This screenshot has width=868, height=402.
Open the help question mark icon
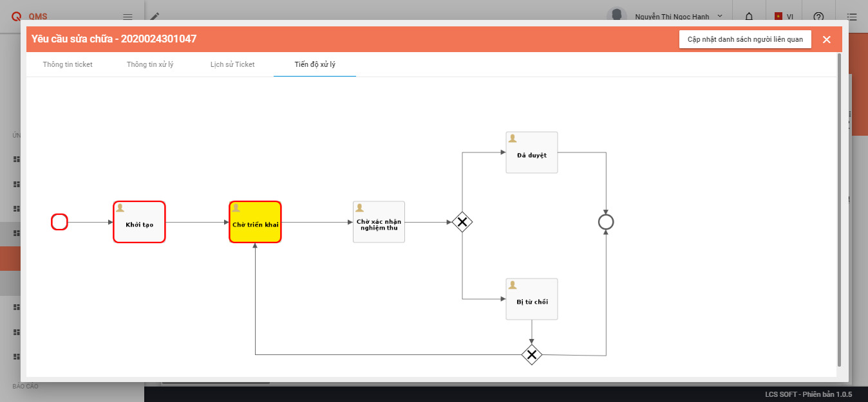(x=818, y=17)
